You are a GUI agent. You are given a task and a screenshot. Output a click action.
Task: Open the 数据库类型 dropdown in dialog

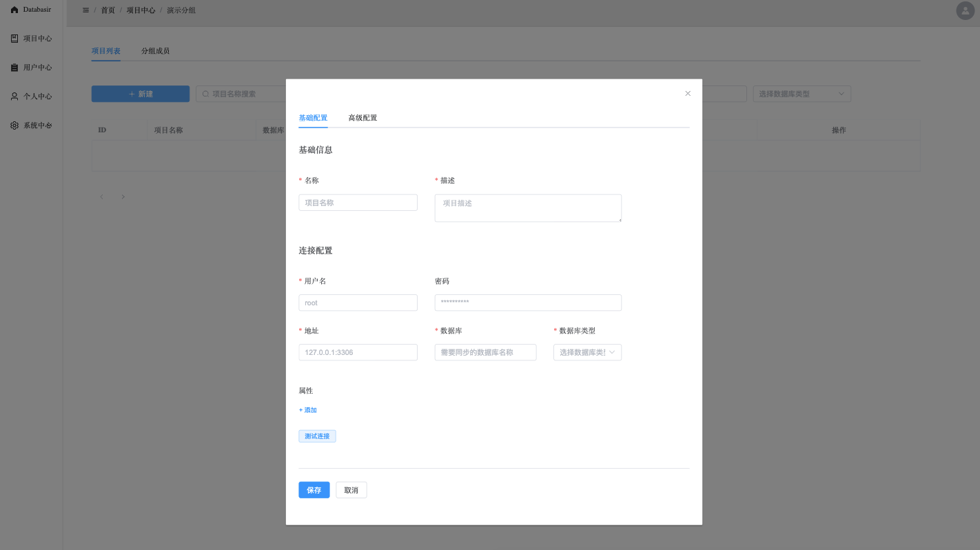[x=587, y=352]
